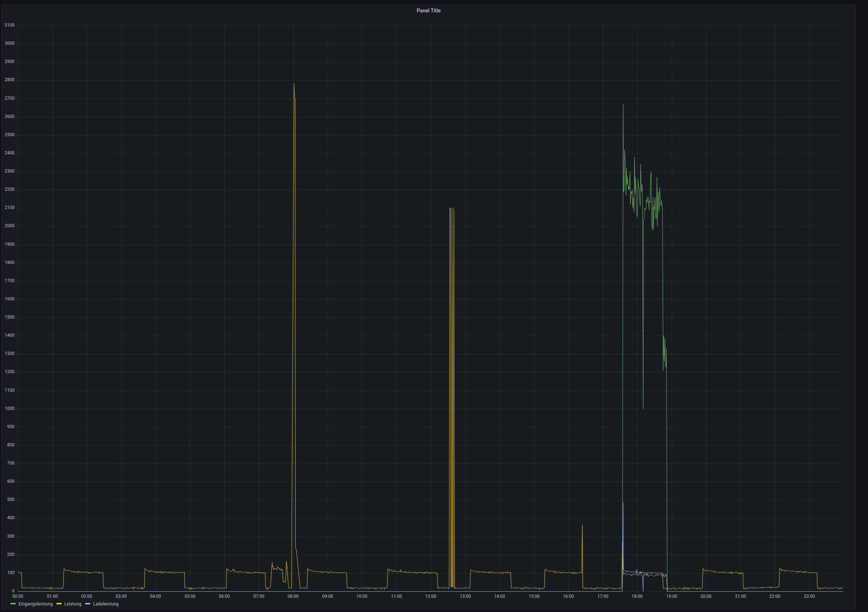Toggle the Ladeleistung series via its legend label
Screen dimensions: 868x612
coord(106,604)
